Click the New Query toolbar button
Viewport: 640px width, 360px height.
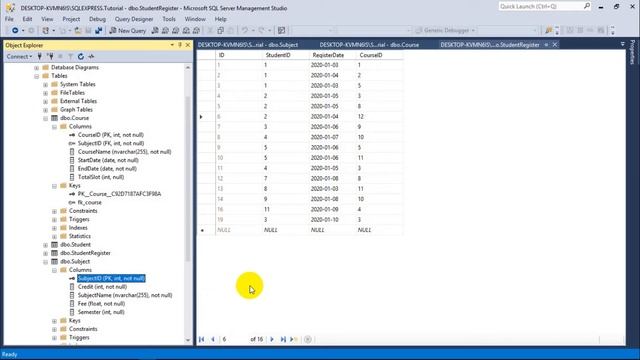[128, 31]
